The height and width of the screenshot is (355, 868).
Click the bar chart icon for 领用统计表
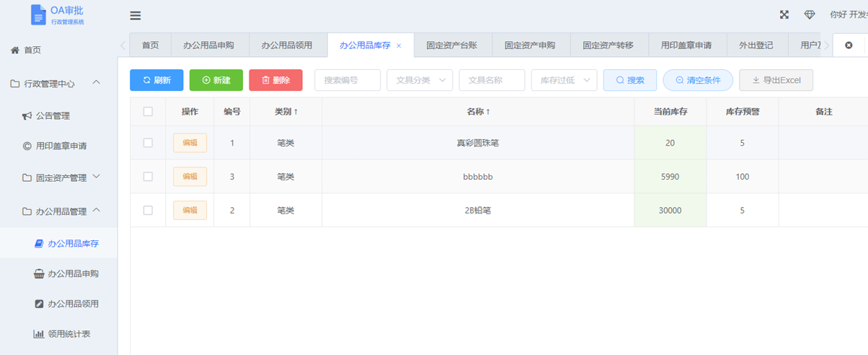tap(39, 334)
